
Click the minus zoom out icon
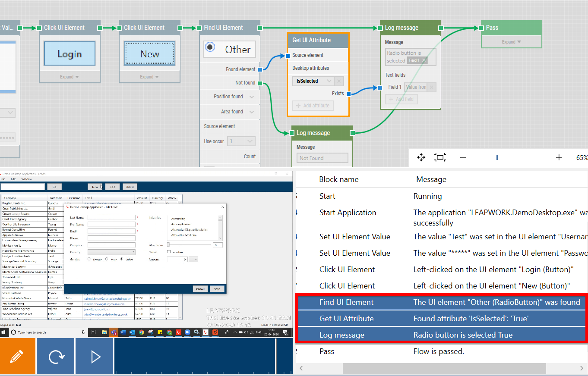(x=463, y=157)
